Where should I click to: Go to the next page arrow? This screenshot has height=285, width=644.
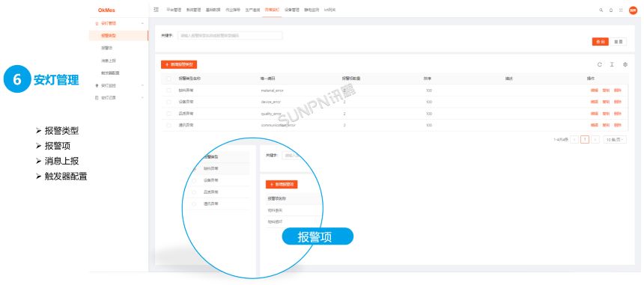[x=595, y=140]
